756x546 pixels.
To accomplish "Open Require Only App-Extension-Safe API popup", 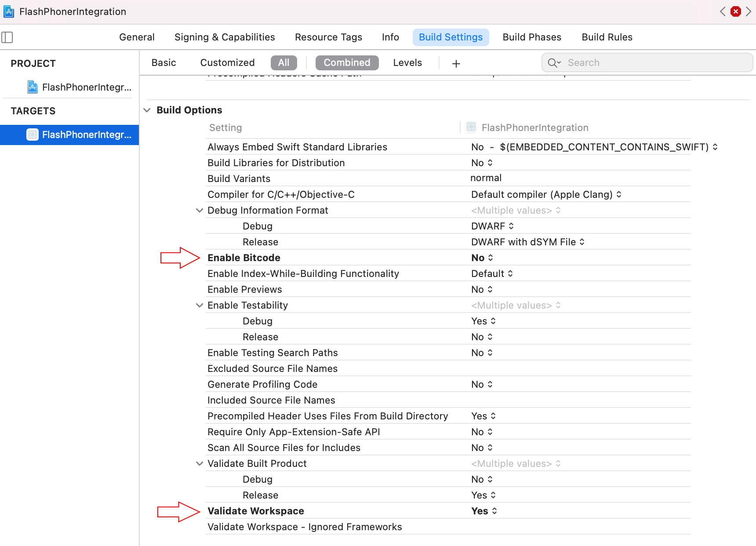I will 482,432.
